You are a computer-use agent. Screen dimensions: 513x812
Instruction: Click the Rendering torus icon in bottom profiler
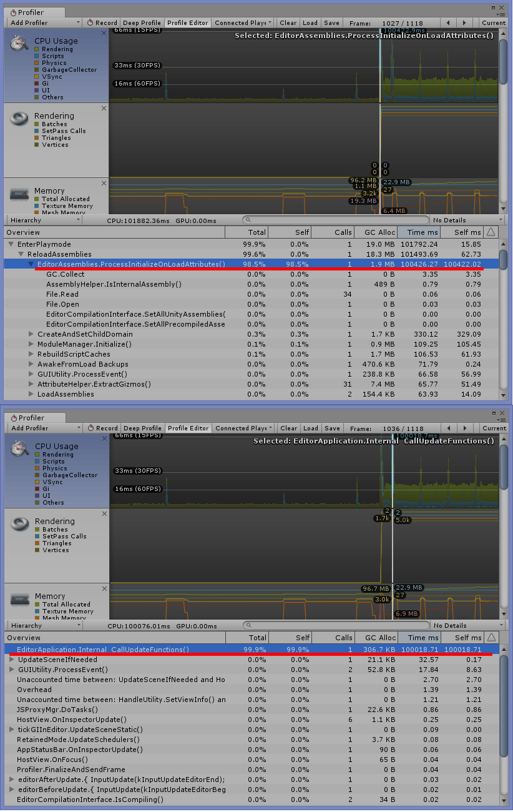click(x=19, y=523)
